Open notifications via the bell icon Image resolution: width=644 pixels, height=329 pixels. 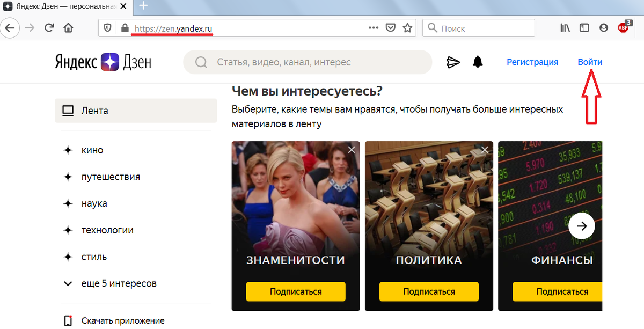point(478,62)
